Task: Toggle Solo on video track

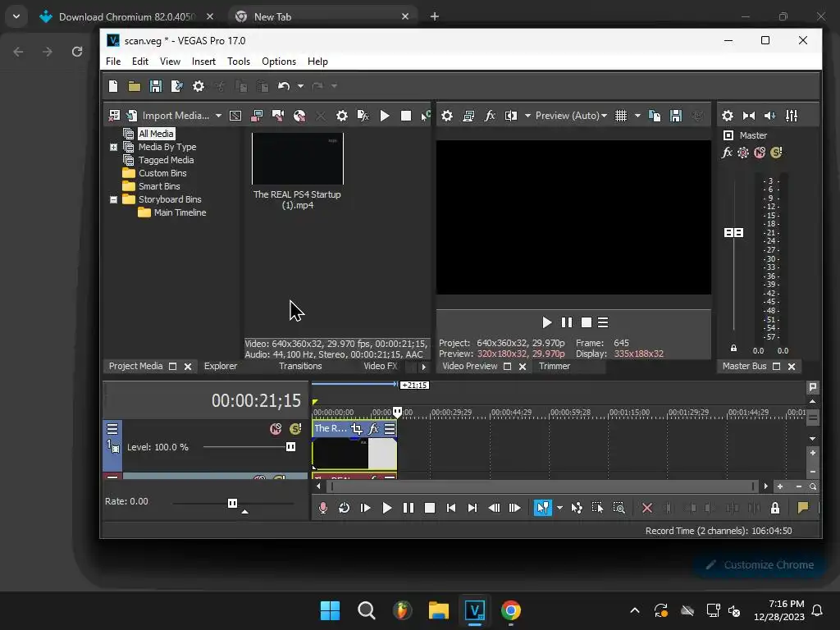Action: (x=295, y=428)
